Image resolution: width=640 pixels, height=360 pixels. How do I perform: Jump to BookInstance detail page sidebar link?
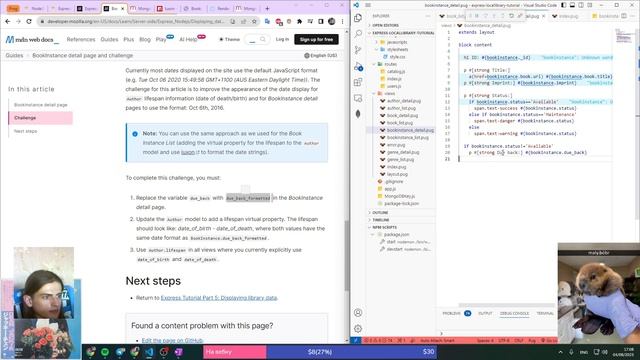coord(40,104)
